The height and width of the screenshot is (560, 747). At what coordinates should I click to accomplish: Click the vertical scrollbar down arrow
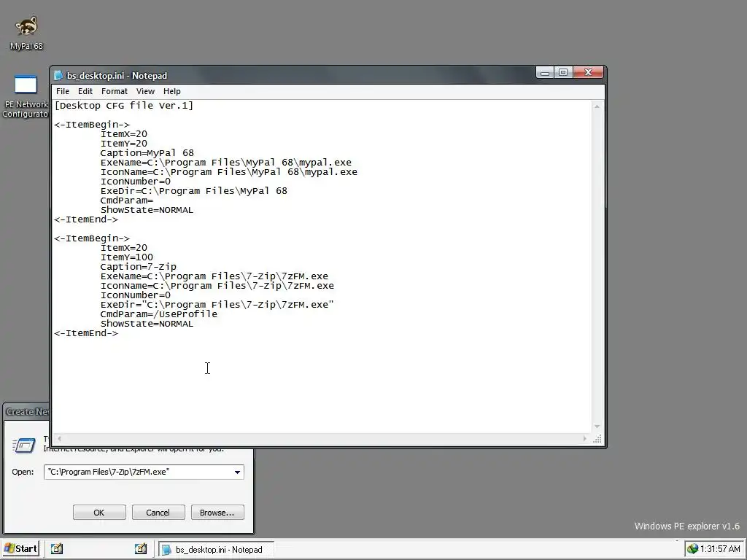(597, 427)
